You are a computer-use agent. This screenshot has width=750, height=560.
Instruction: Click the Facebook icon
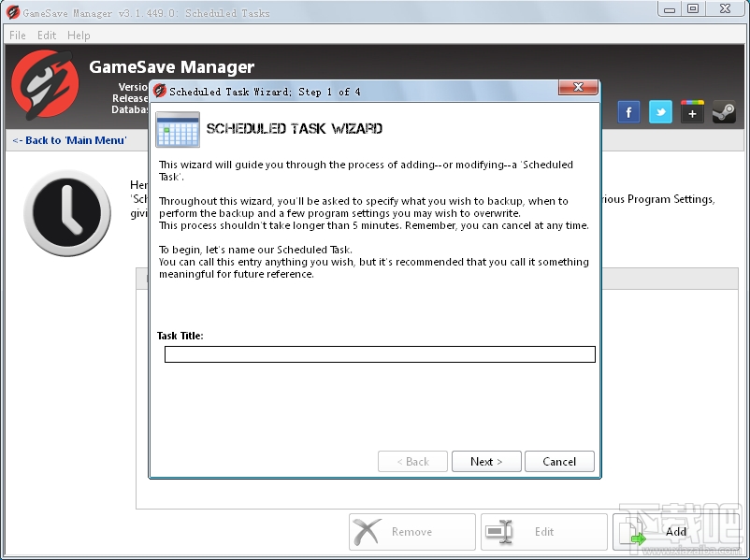(628, 111)
